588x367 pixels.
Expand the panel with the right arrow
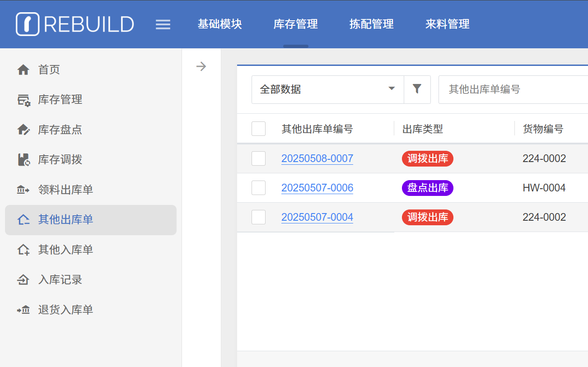pyautogui.click(x=201, y=67)
